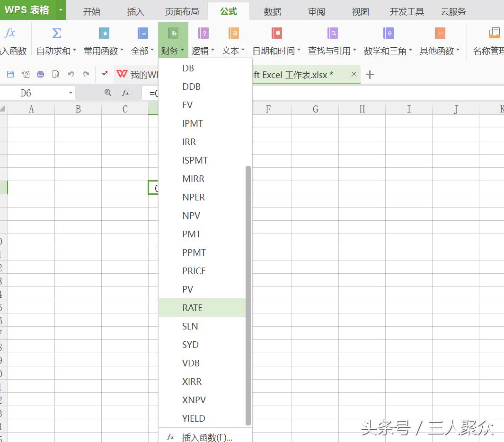Click the magnifier icon next to Name Box

[x=108, y=93]
